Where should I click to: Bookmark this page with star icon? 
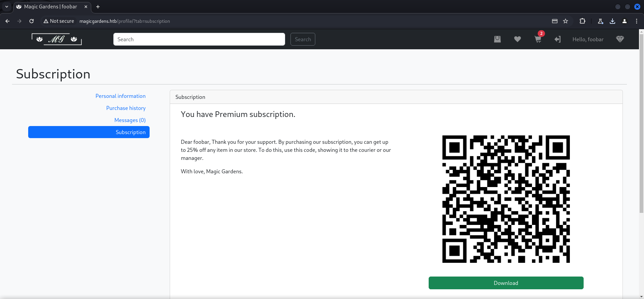[566, 21]
